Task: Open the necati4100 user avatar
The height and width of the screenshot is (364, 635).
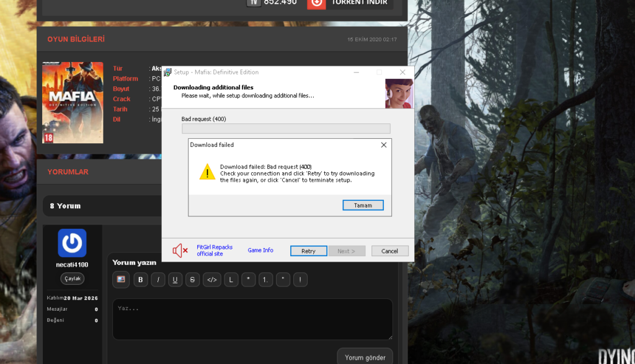Action: 72,243
